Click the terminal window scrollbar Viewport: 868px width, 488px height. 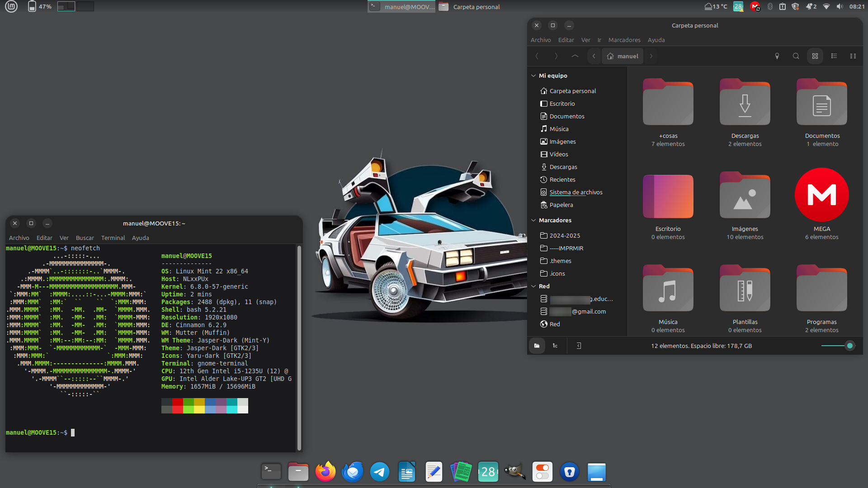pyautogui.click(x=299, y=348)
